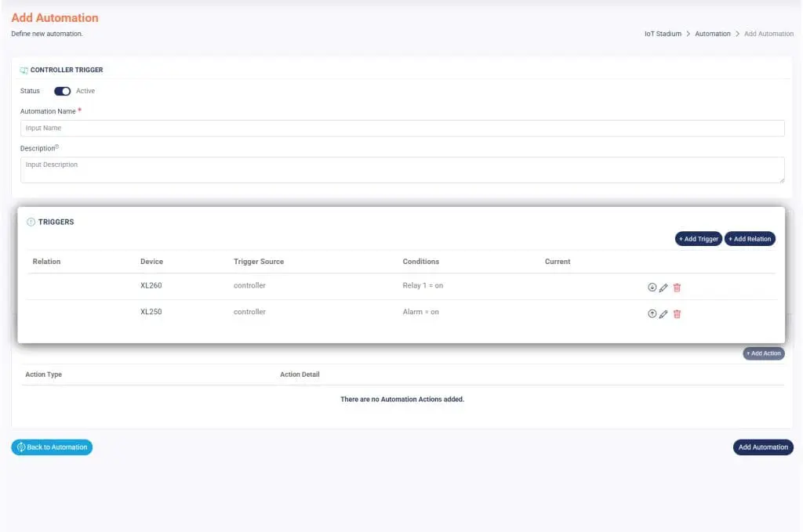Move the XL260 trigger down with arrow icon

pos(652,287)
